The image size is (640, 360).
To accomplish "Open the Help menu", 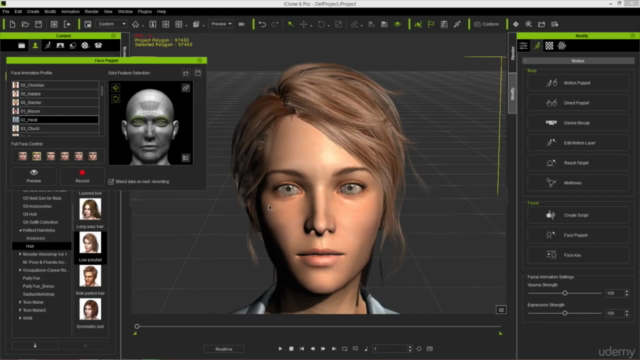I will [162, 12].
